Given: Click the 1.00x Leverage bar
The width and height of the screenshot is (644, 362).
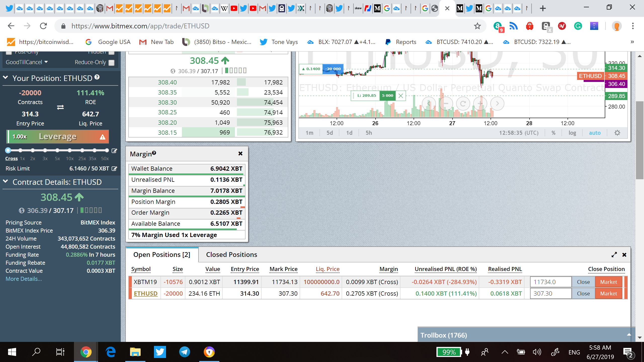Looking at the screenshot, I should pos(58,137).
